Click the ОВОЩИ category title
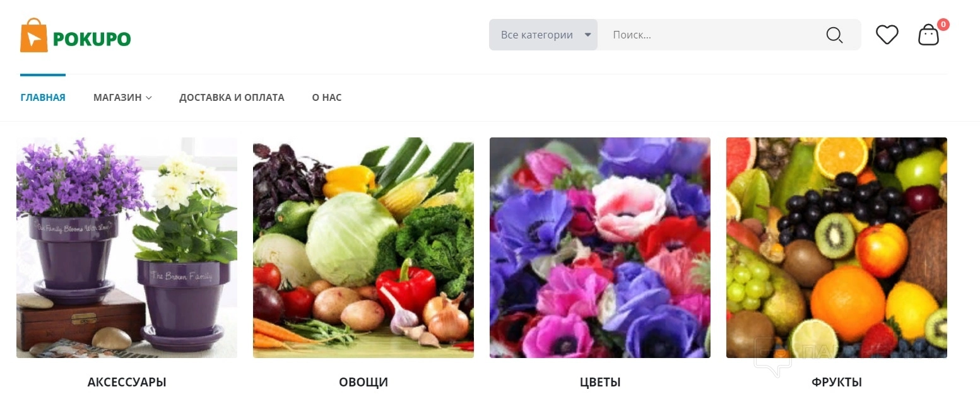The image size is (980, 411). [x=363, y=382]
